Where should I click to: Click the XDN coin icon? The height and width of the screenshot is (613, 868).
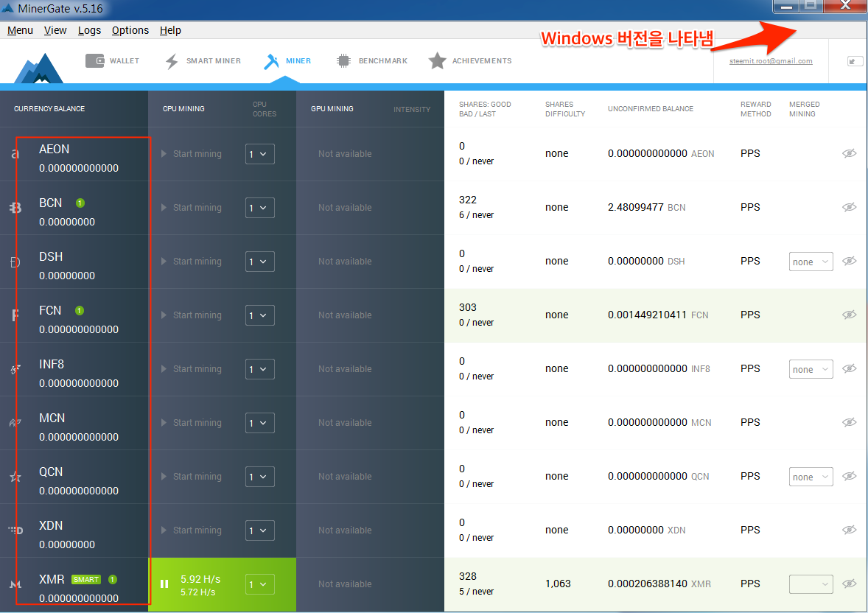click(x=15, y=530)
